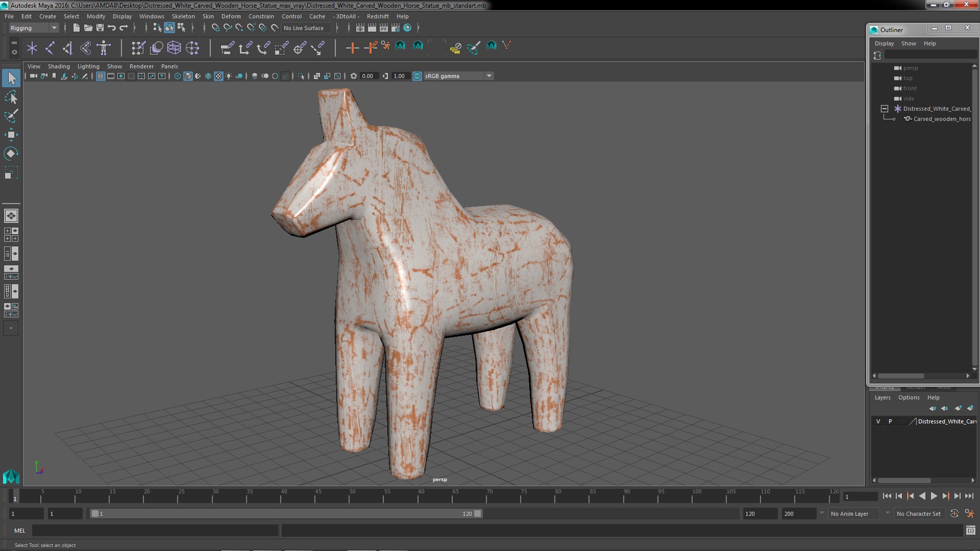This screenshot has height=551, width=980.
Task: Open the Deform menu
Action: [231, 16]
